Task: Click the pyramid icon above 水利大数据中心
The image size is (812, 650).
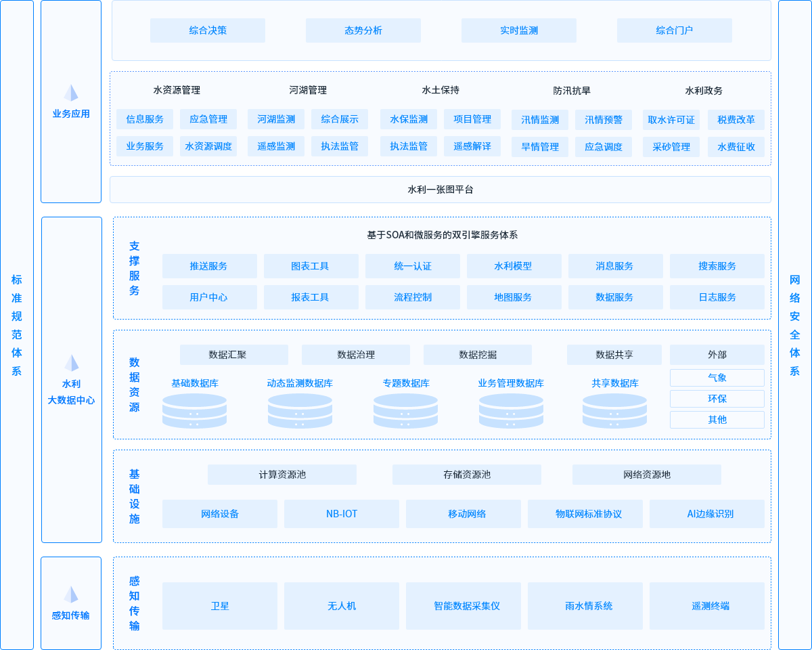Action: coord(71,363)
